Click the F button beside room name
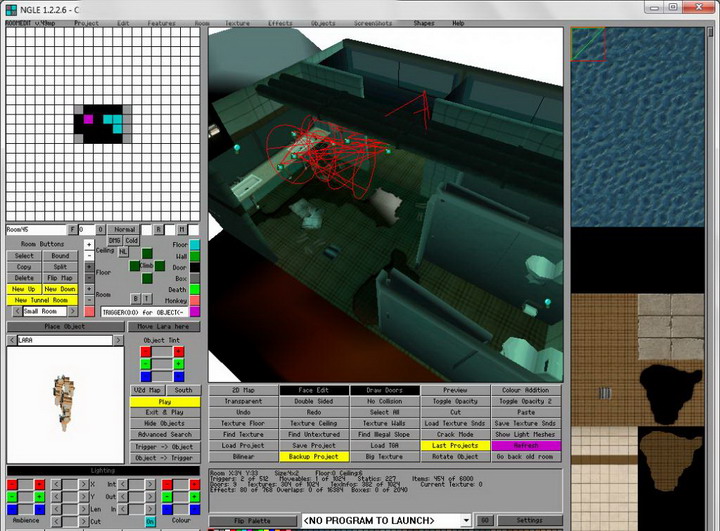Viewport: 720px width, 531px height. point(72,229)
